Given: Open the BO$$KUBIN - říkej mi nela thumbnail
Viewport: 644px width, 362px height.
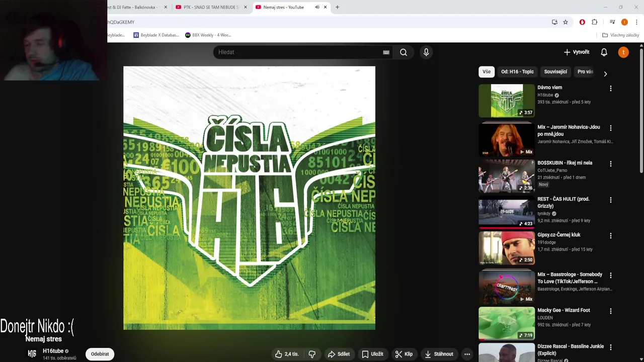Looking at the screenshot, I should (507, 176).
